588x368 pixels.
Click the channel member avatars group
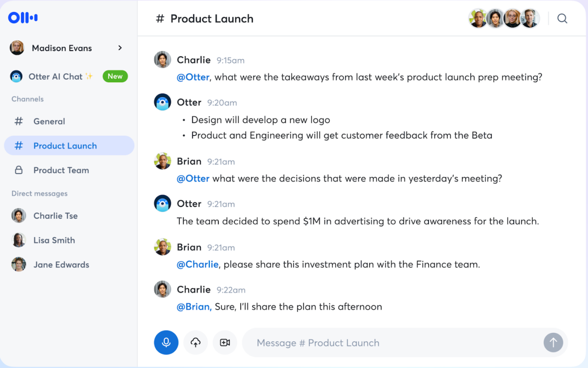504,18
